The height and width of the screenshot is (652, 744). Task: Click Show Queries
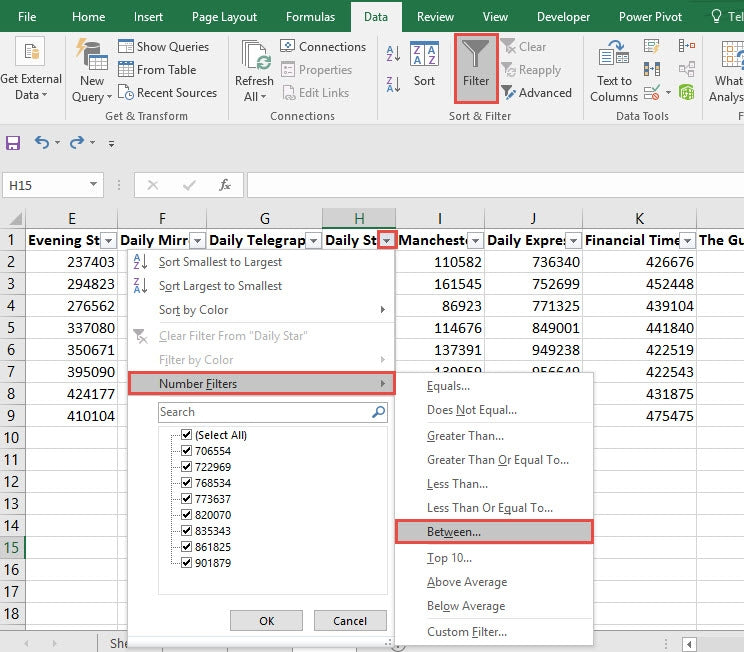pyautogui.click(x=163, y=47)
